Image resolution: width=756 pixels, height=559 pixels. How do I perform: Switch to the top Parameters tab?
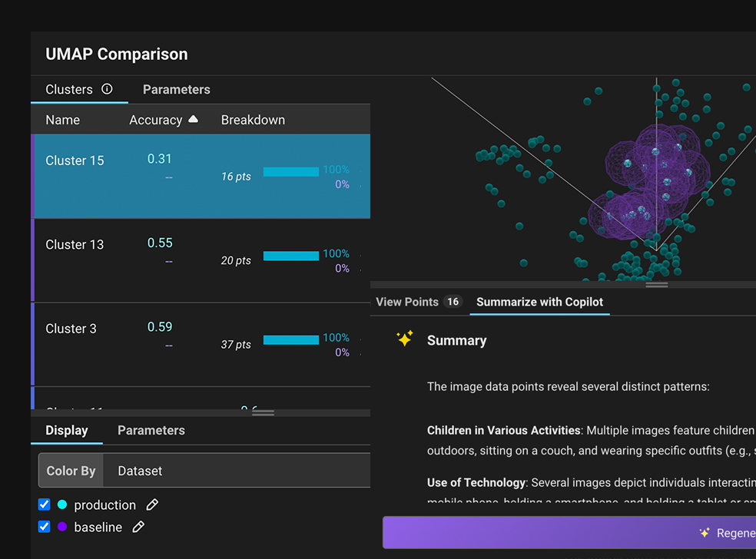(176, 89)
